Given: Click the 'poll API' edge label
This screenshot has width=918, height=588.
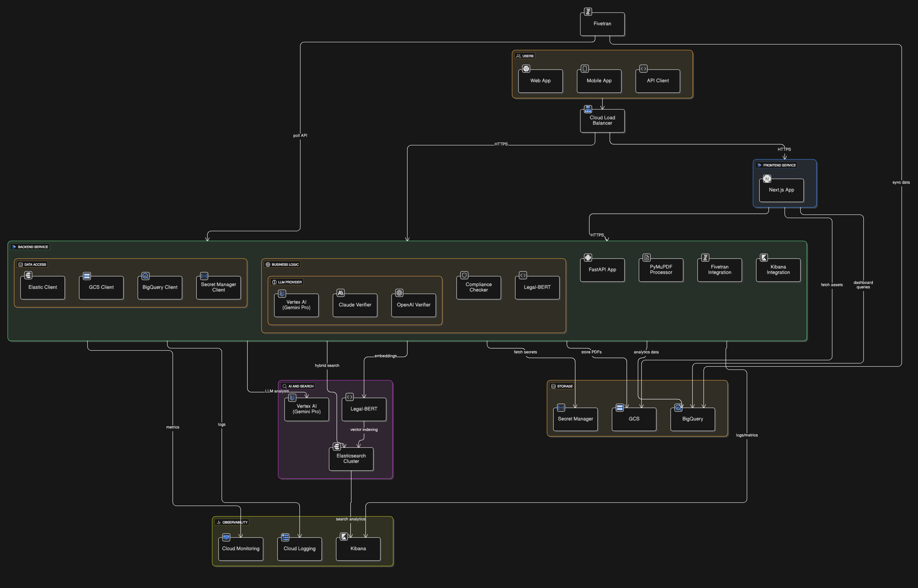Looking at the screenshot, I should coord(300,135).
